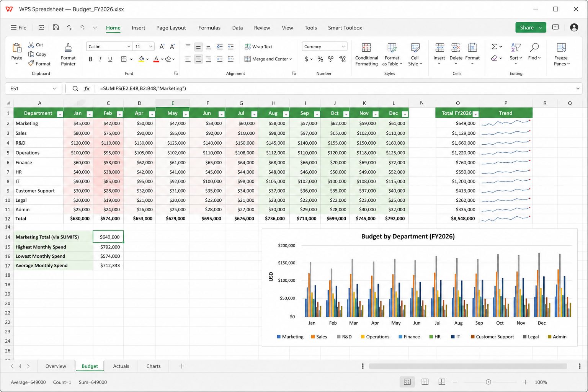Click the magnifier icon in the formula bar

[x=75, y=88]
